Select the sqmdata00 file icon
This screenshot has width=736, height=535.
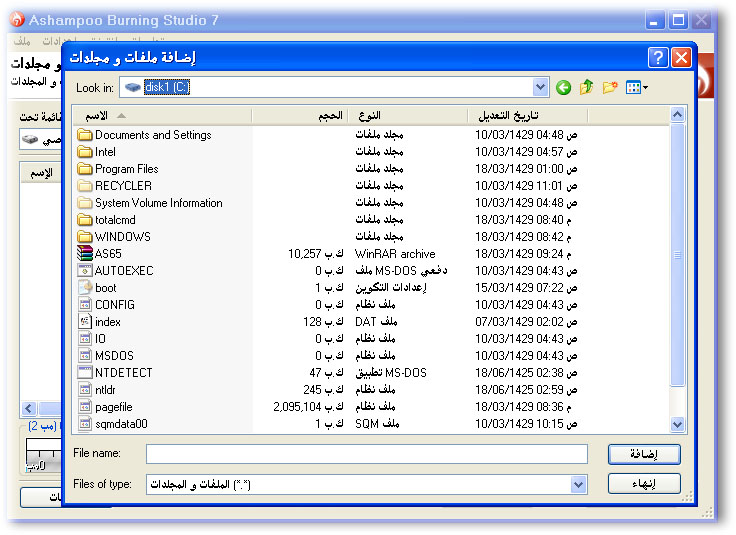[84, 424]
